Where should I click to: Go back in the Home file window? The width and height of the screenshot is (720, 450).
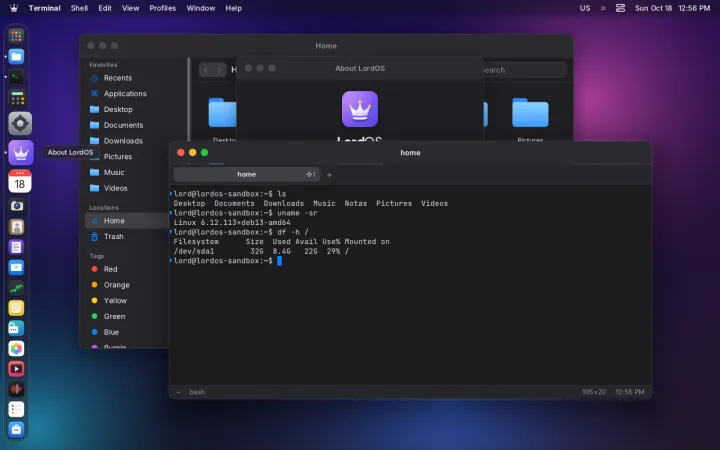206,70
